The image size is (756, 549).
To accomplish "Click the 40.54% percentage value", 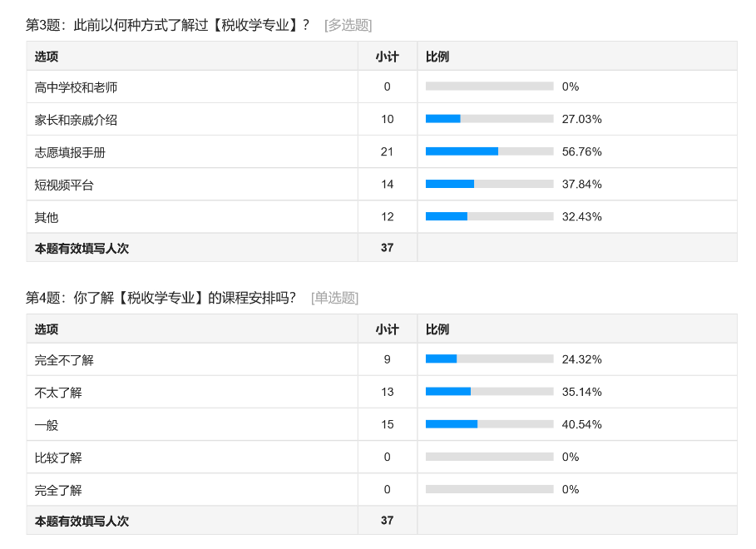I will (581, 424).
